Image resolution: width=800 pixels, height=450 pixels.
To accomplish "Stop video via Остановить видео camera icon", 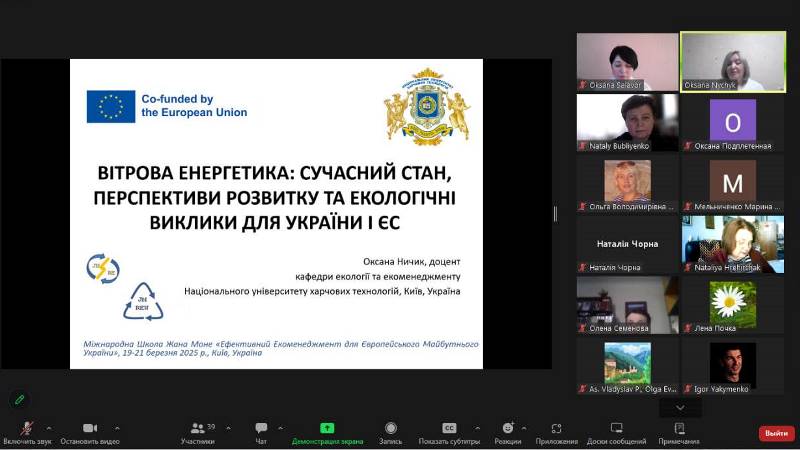I will tap(90, 428).
